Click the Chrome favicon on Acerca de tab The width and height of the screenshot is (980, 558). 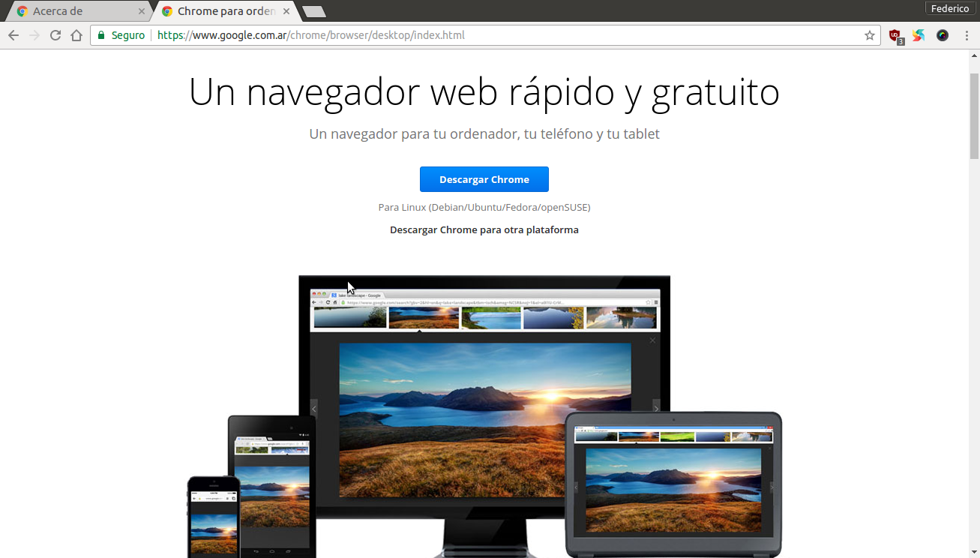(x=22, y=11)
